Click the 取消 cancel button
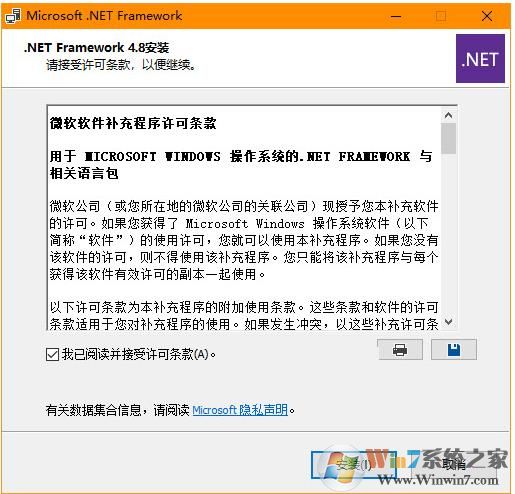 pos(454,465)
